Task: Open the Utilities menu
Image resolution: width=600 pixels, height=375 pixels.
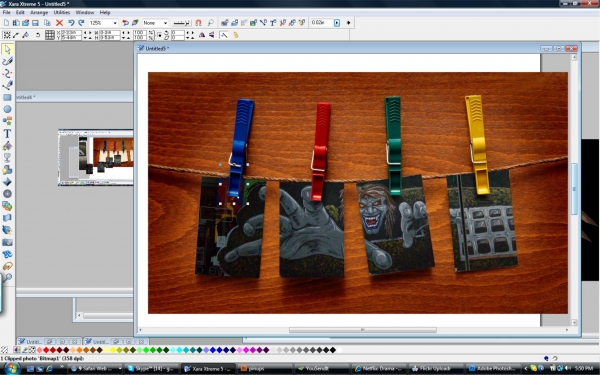Action: [x=62, y=13]
